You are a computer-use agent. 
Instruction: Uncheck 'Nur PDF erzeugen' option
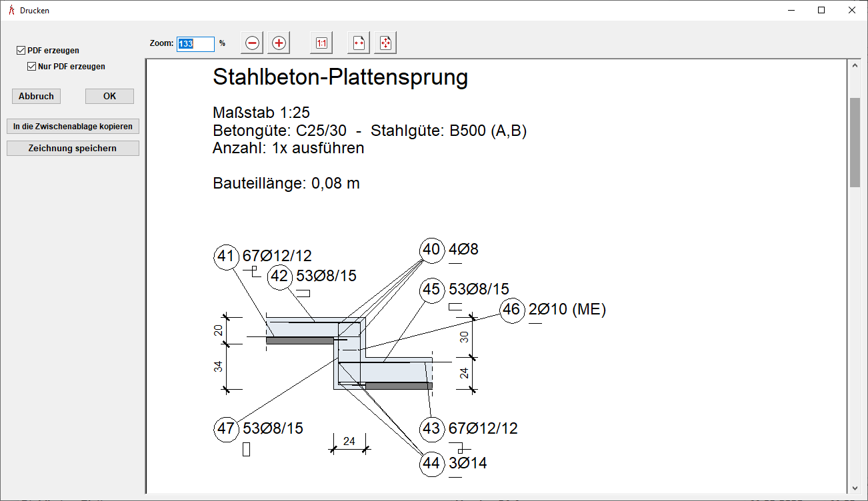pyautogui.click(x=31, y=67)
